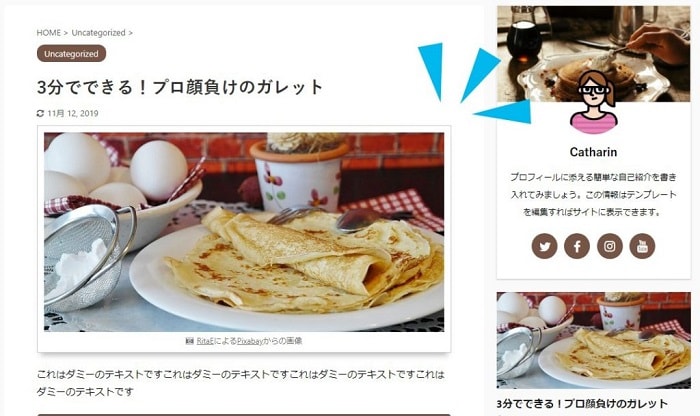Open the Facebook profile icon
This screenshot has width=700, height=416.
pos(577,246)
